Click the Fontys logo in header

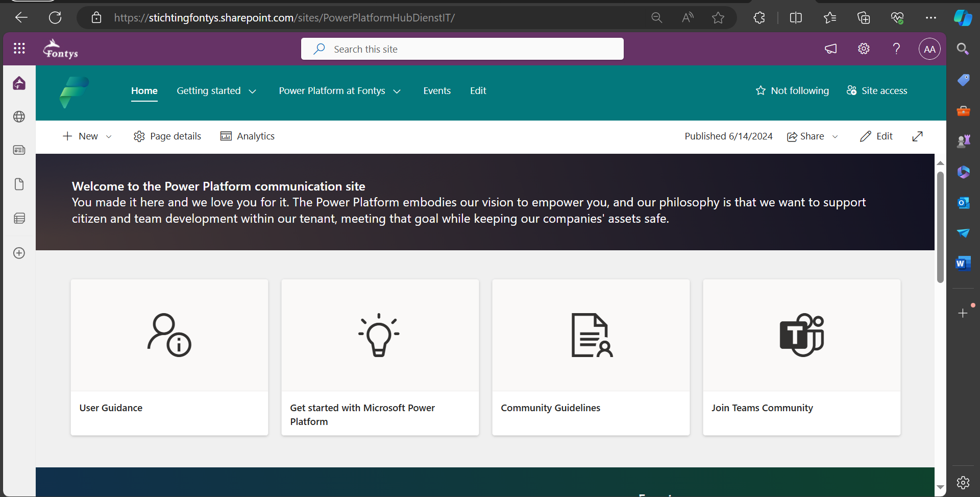click(x=60, y=49)
